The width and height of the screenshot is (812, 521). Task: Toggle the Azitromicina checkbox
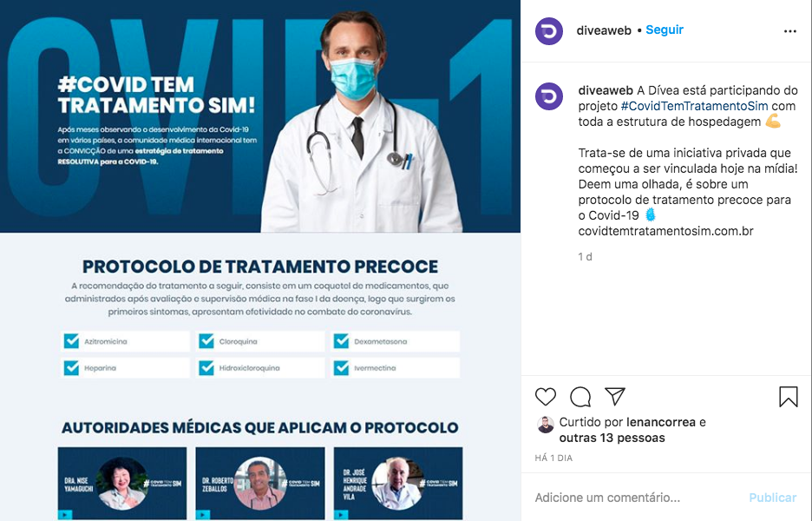tap(71, 341)
